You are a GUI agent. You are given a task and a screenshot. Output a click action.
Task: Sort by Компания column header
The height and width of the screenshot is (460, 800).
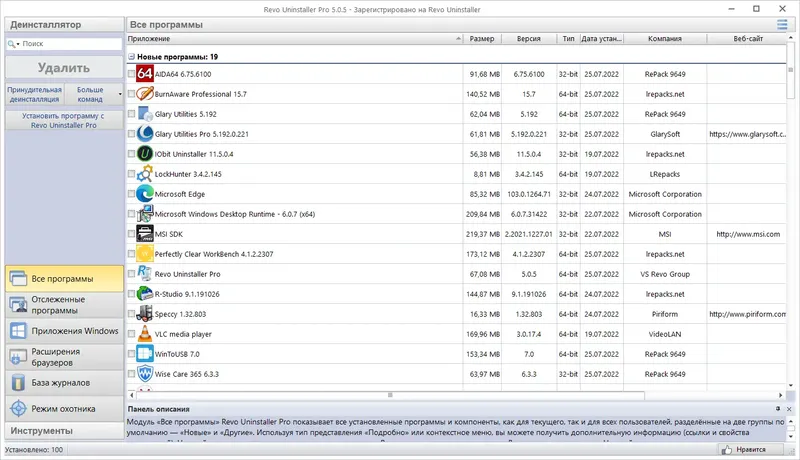point(665,39)
